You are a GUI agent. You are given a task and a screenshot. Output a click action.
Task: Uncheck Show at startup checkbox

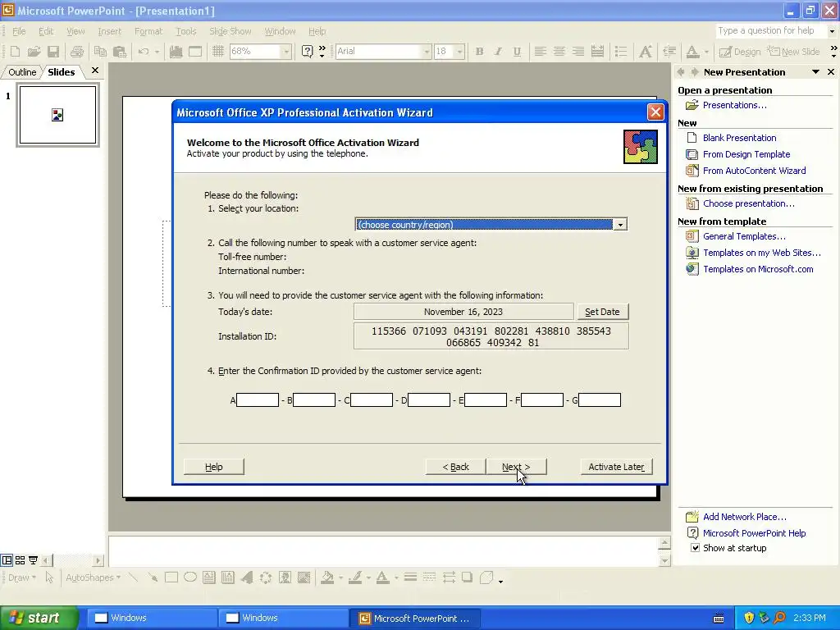[695, 547]
